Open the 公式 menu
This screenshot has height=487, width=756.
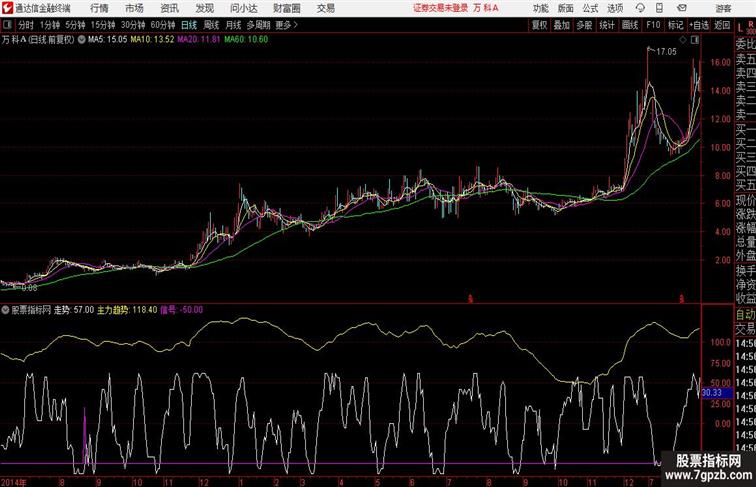[x=590, y=8]
